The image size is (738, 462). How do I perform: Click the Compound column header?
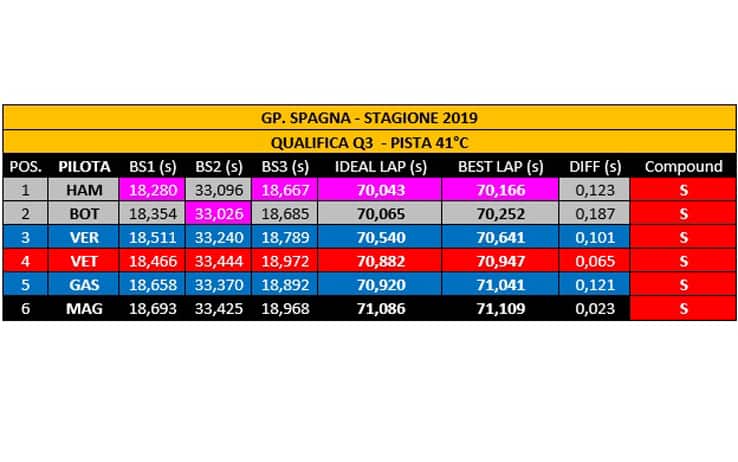[683, 165]
